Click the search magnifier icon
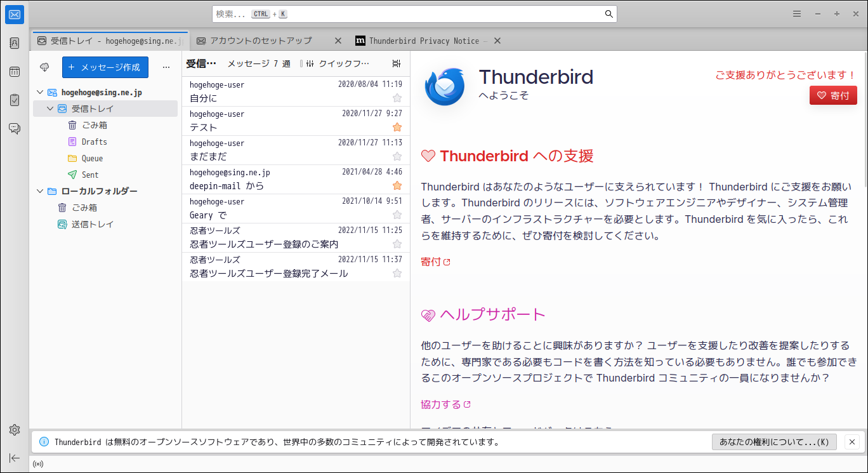Viewport: 868px width, 473px height. pos(608,14)
